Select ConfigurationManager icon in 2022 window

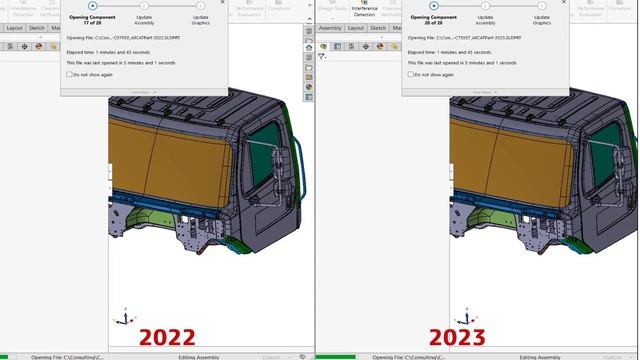(10, 47)
